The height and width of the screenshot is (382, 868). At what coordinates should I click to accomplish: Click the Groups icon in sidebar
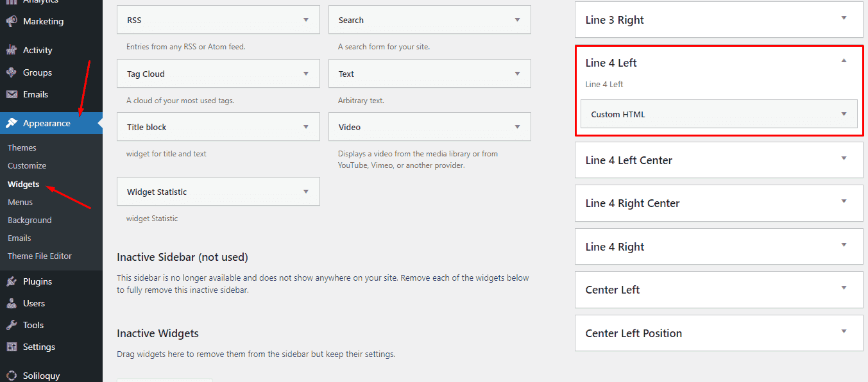pos(12,72)
